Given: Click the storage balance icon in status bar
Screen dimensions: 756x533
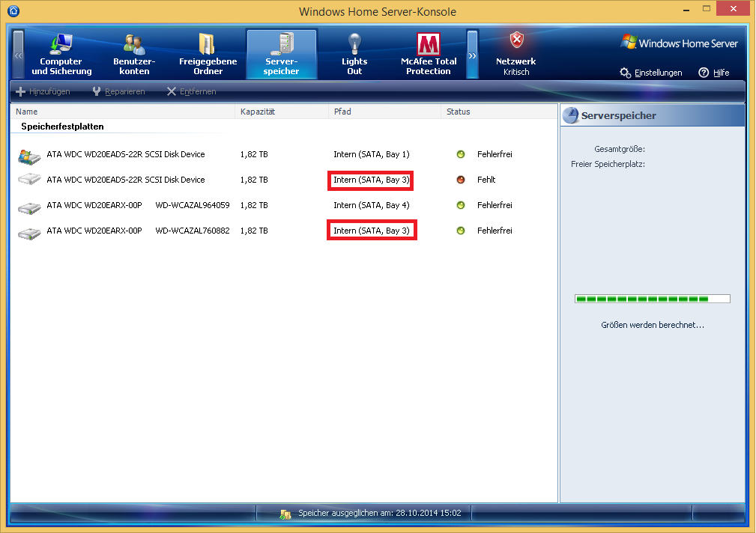Looking at the screenshot, I should pos(285,514).
